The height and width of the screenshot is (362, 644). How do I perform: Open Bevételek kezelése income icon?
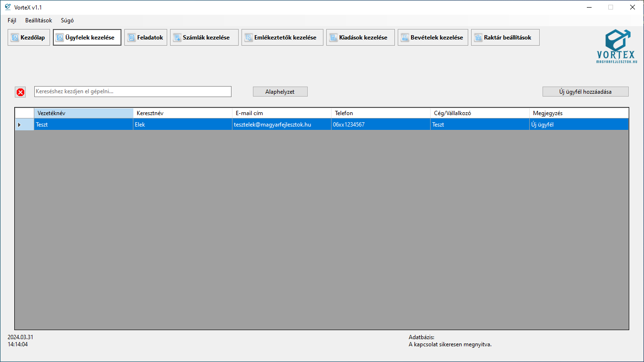pyautogui.click(x=405, y=38)
